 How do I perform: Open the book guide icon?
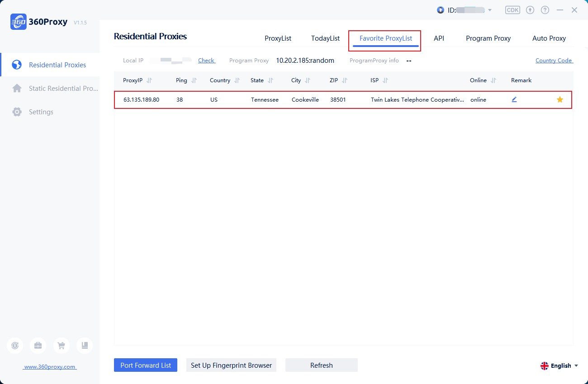[x=85, y=346]
